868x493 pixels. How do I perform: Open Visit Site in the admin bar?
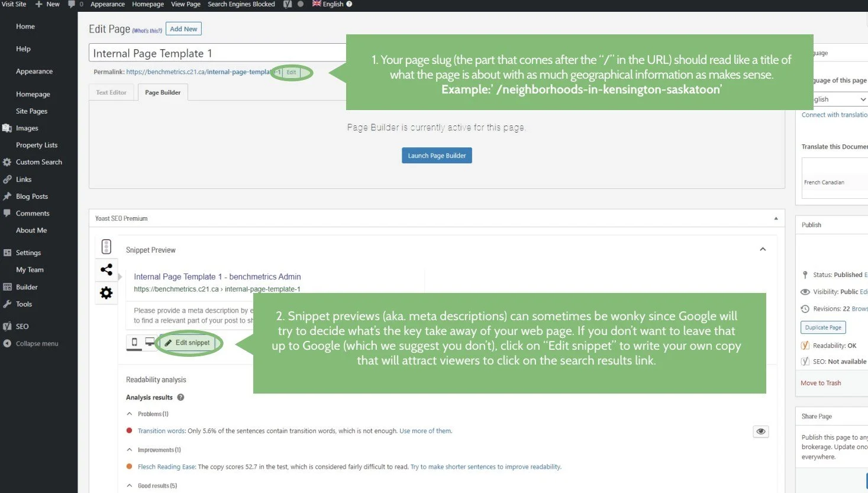click(x=14, y=4)
